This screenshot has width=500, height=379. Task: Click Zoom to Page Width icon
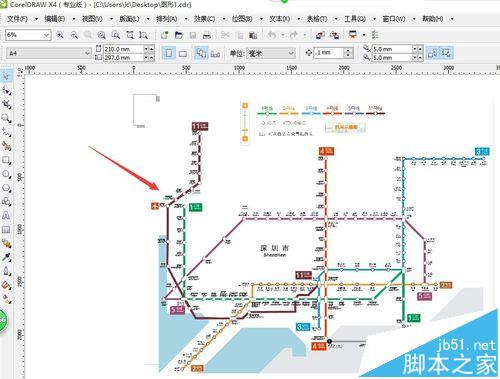coord(130,35)
